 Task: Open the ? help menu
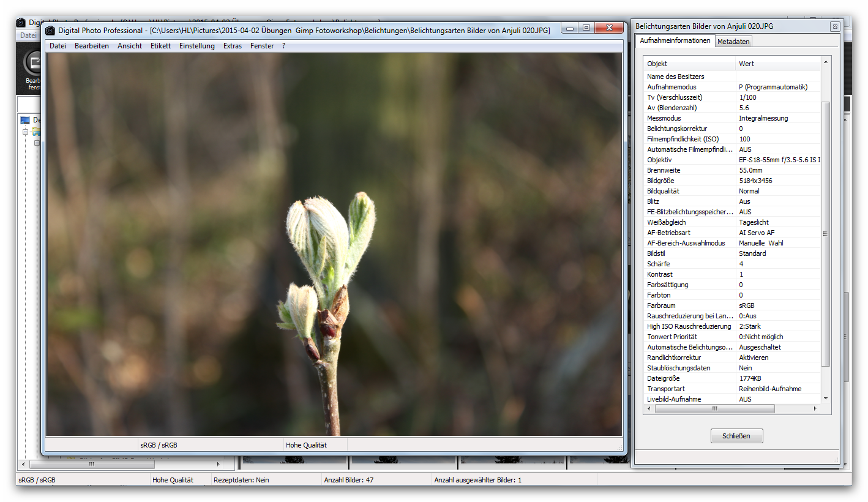[284, 46]
